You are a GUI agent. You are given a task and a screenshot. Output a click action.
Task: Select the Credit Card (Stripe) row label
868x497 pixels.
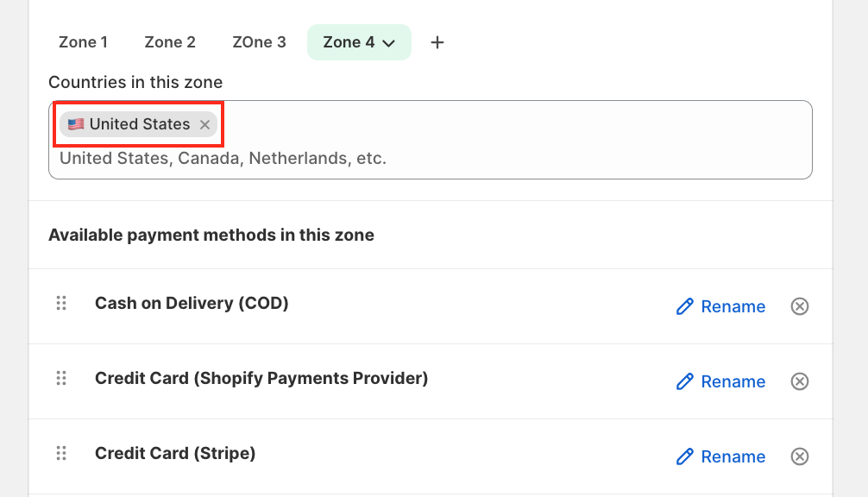(x=175, y=453)
